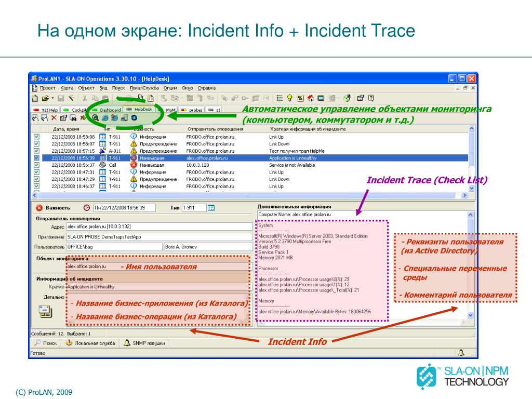Open the Поиск bottom tab
This screenshot has height=399, width=532.
point(46,343)
